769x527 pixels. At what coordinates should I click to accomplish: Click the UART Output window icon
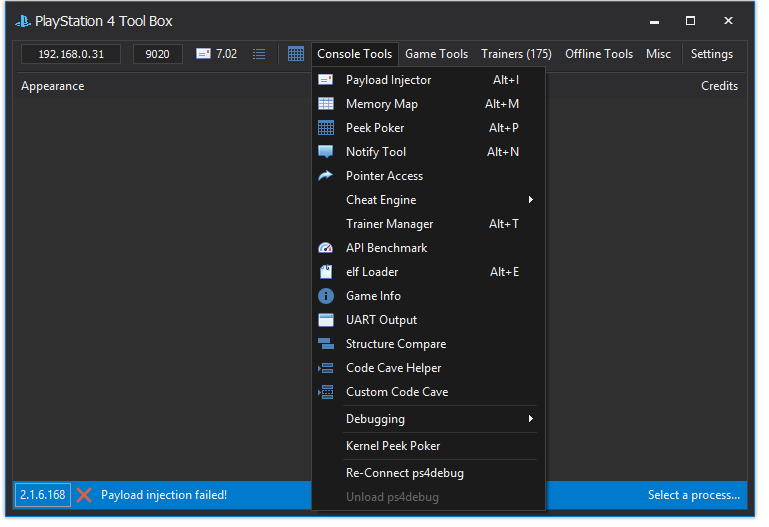coord(326,320)
